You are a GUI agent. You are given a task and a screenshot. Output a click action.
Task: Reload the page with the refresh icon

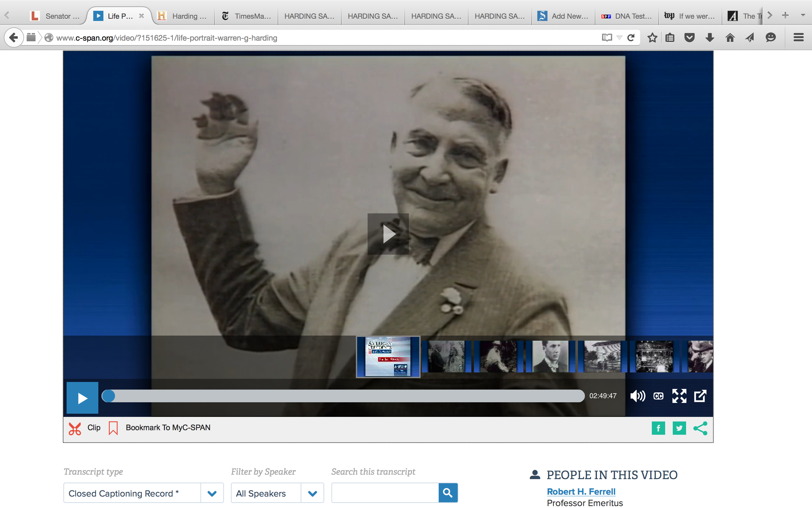coord(631,38)
